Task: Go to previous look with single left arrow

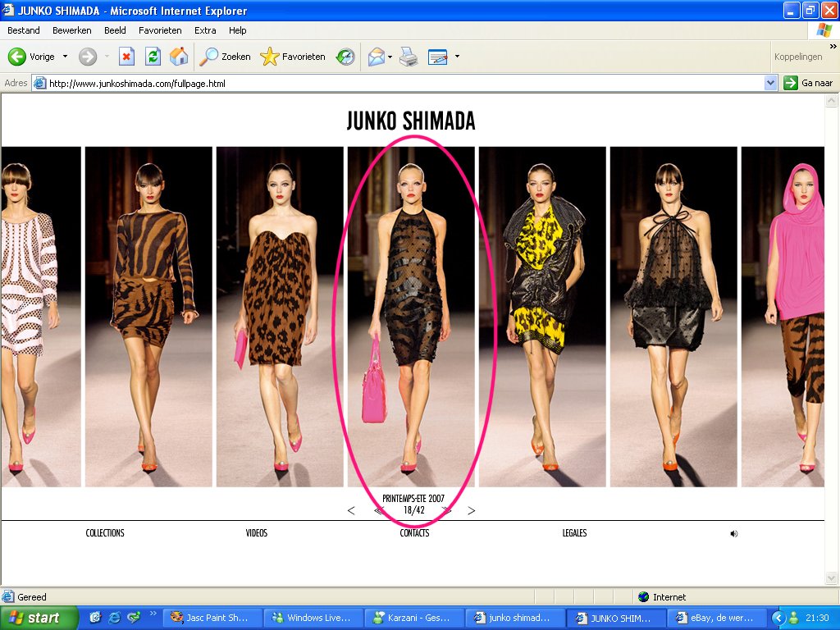Action: pyautogui.click(x=351, y=510)
